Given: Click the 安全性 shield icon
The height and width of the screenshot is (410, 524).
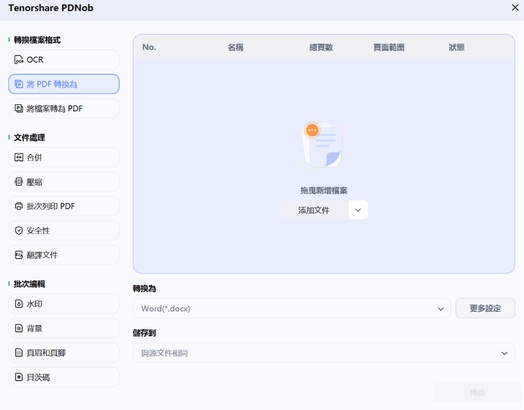Looking at the screenshot, I should click(x=19, y=231).
